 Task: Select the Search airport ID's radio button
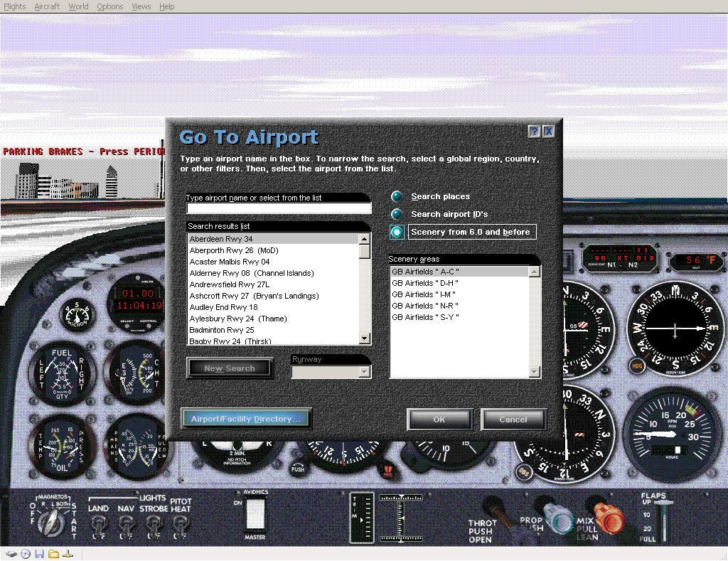(397, 214)
